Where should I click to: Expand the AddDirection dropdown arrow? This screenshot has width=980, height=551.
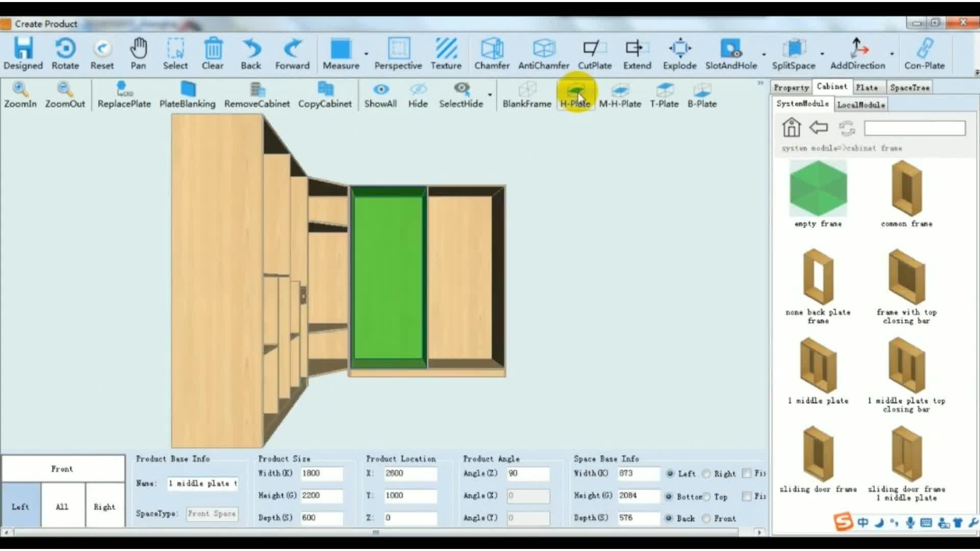coord(892,54)
